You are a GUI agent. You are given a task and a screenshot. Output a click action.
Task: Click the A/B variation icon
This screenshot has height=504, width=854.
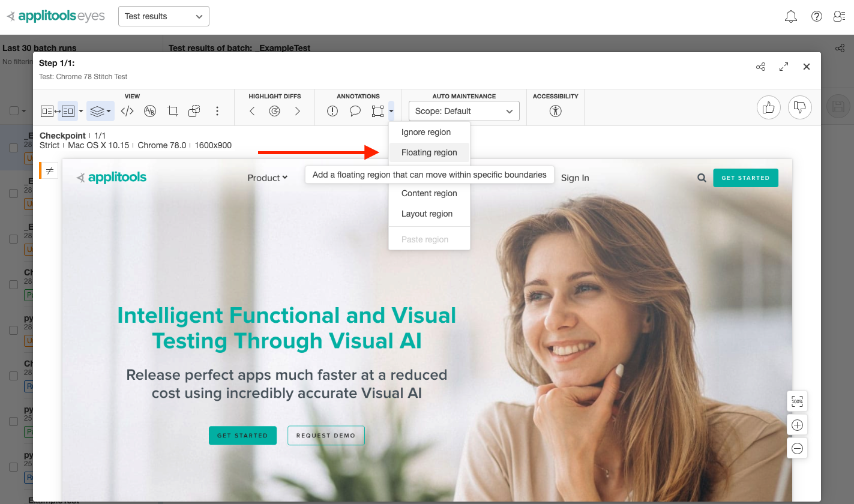(x=150, y=111)
